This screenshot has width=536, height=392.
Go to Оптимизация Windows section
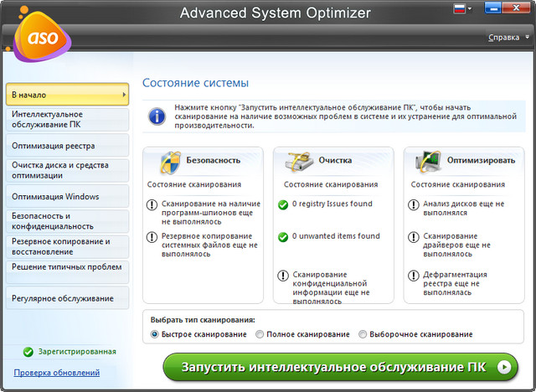65,197
